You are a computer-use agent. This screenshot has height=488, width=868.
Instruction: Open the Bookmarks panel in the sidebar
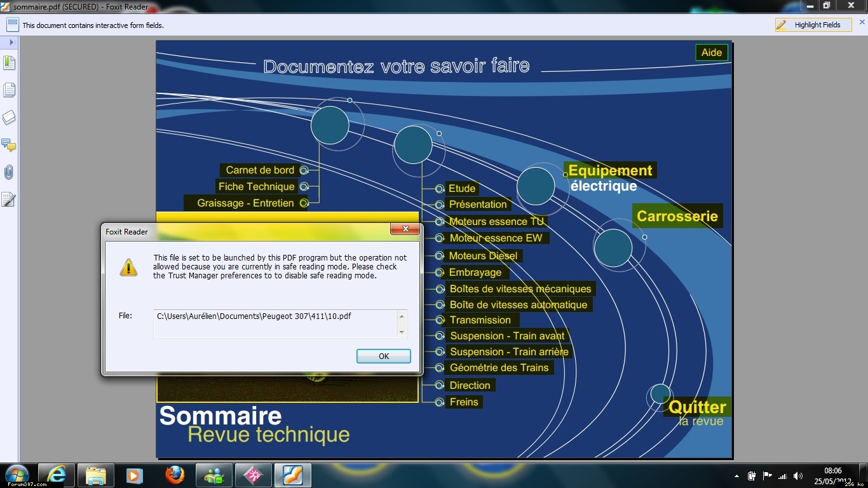click(x=9, y=63)
